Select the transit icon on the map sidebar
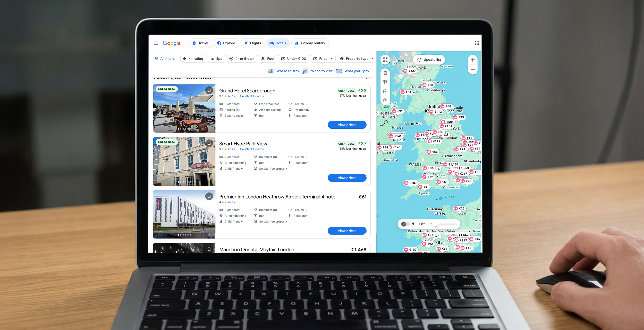 [385, 73]
